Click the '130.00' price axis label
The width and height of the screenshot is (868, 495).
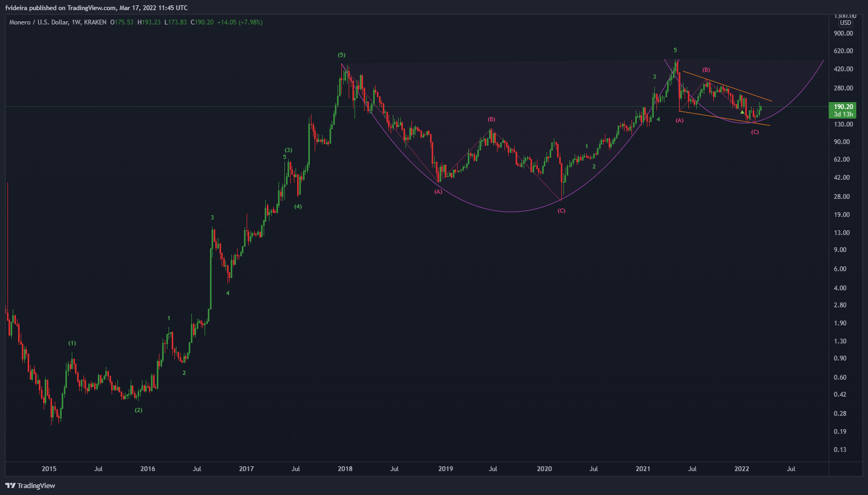coord(844,124)
